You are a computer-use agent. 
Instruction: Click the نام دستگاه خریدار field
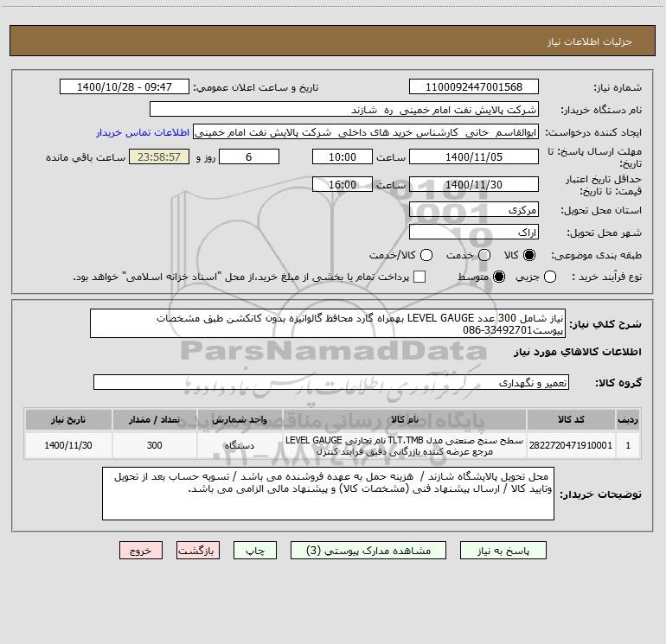click(x=344, y=110)
